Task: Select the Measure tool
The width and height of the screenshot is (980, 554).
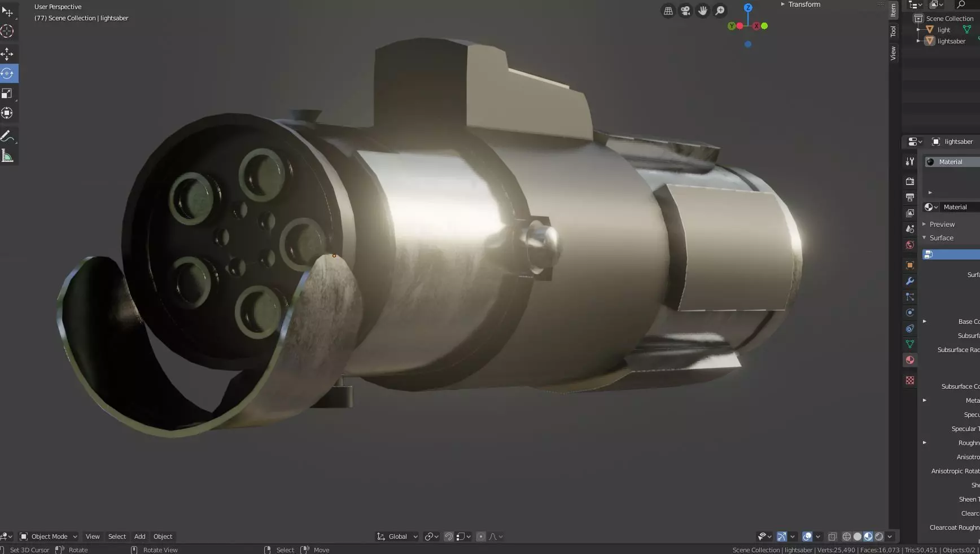Action: point(7,156)
